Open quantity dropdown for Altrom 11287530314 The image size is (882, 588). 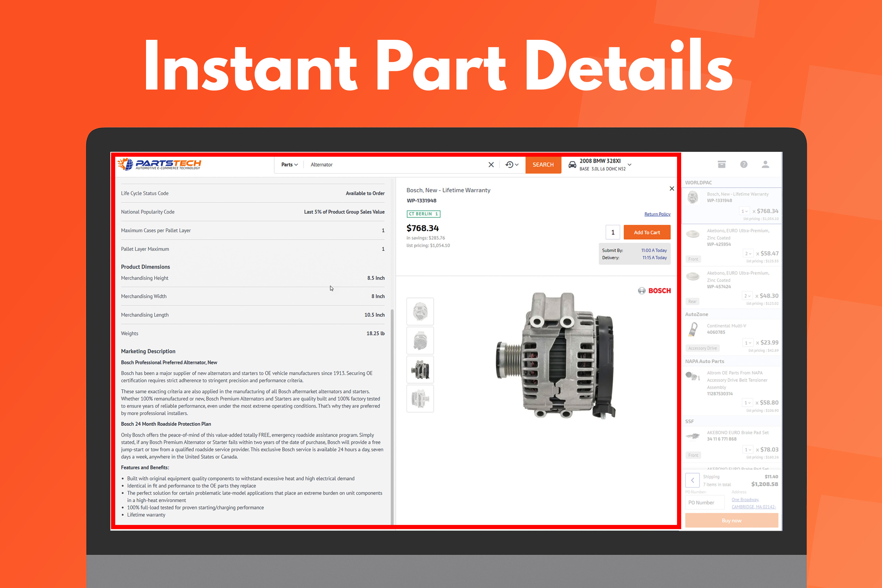(x=747, y=403)
